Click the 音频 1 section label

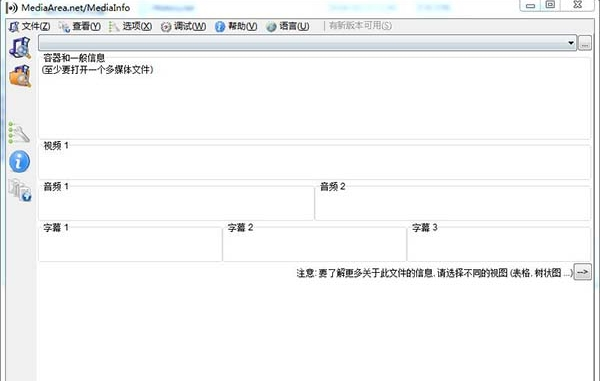[x=56, y=186]
